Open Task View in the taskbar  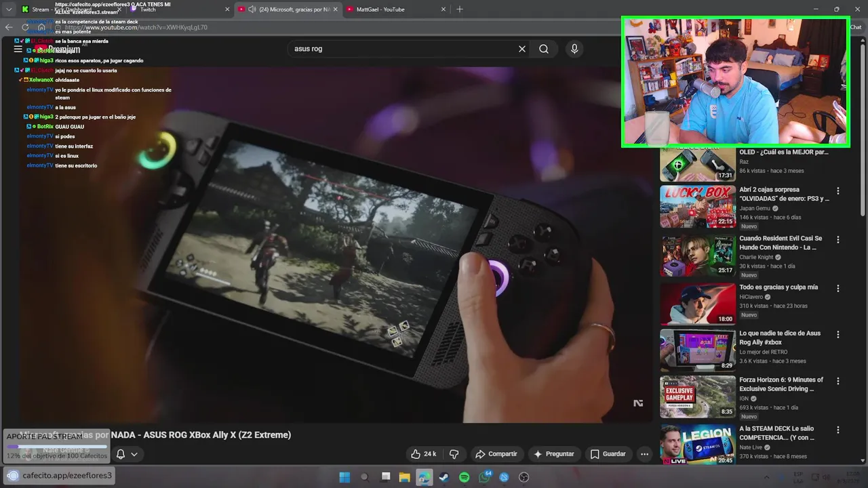[x=384, y=477]
